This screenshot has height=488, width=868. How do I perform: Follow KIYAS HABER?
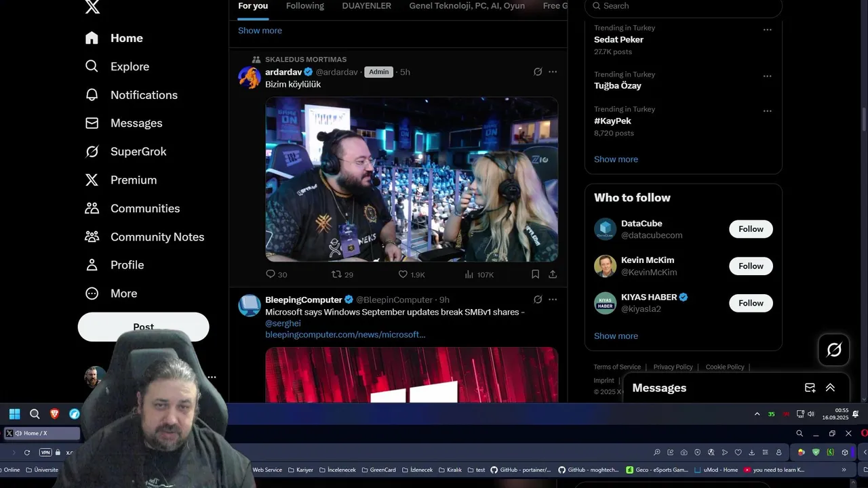751,303
